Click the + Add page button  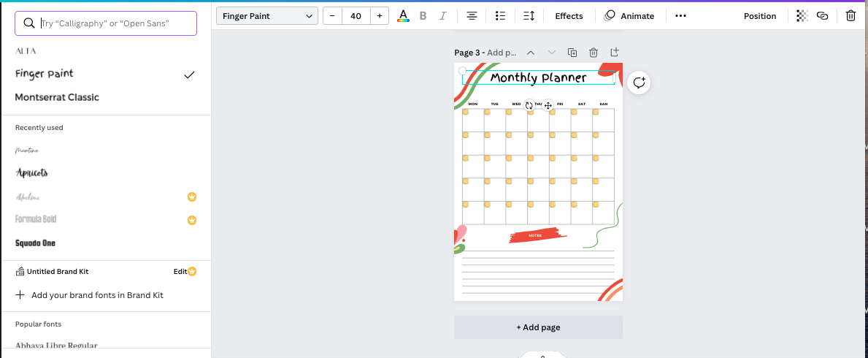[538, 327]
